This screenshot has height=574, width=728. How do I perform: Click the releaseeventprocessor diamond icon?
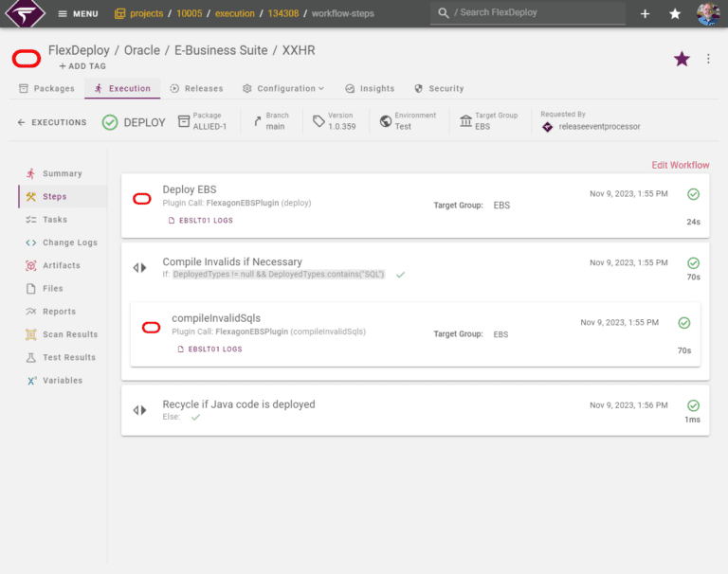tap(547, 127)
